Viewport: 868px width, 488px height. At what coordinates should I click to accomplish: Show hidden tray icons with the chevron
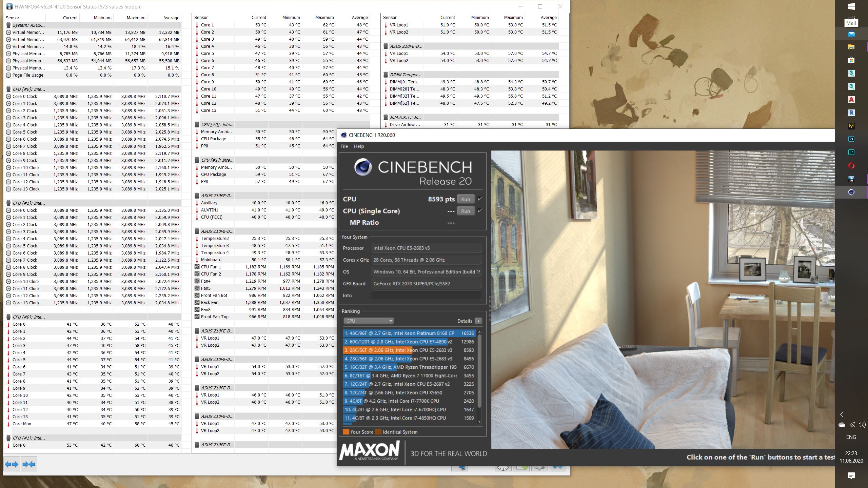tap(842, 414)
